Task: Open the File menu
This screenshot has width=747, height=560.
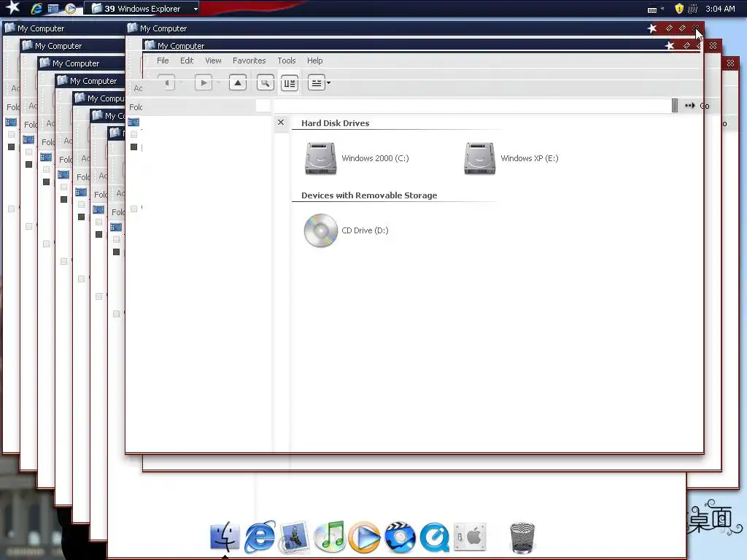Action: coord(163,61)
